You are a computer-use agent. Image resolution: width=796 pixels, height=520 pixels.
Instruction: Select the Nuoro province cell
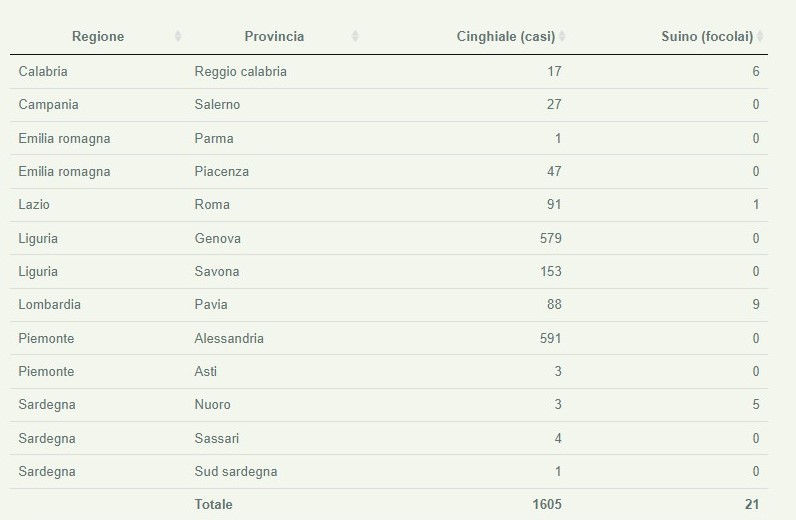click(212, 405)
